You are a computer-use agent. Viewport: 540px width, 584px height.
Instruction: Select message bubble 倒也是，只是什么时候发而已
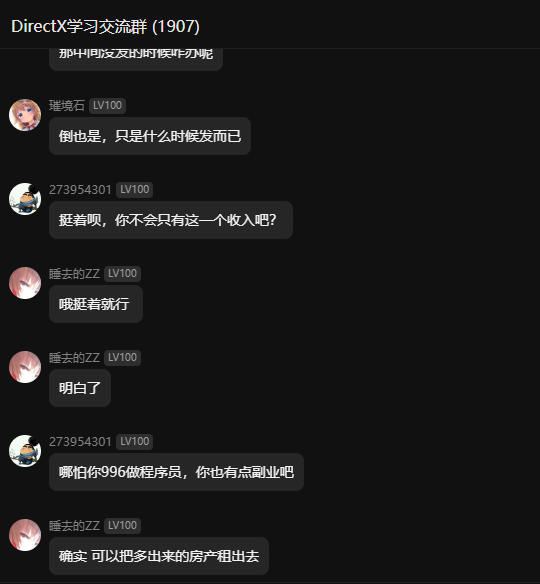coord(150,136)
